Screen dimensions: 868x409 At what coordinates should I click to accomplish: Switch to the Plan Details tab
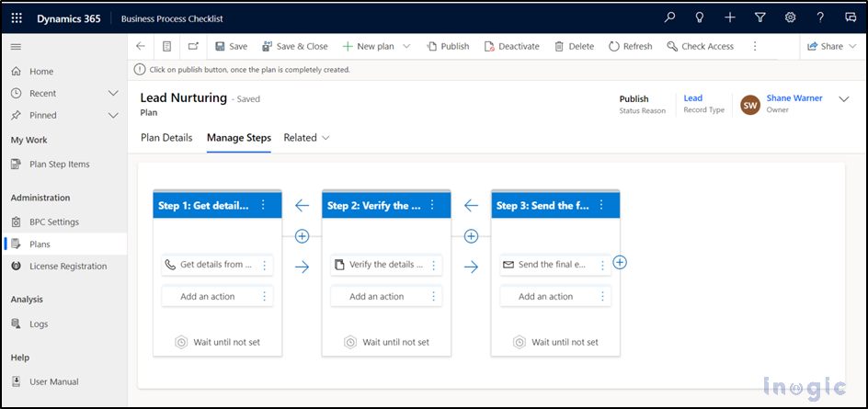[166, 138]
